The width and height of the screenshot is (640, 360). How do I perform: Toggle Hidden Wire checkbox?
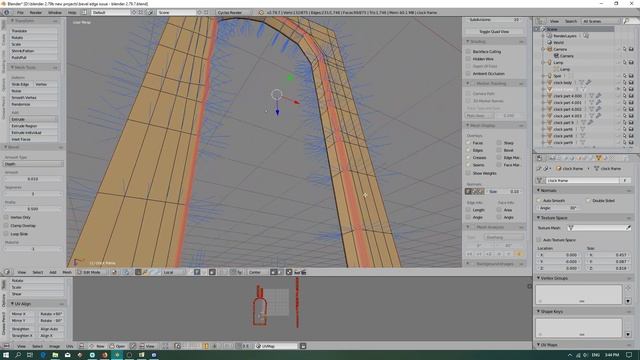point(468,59)
